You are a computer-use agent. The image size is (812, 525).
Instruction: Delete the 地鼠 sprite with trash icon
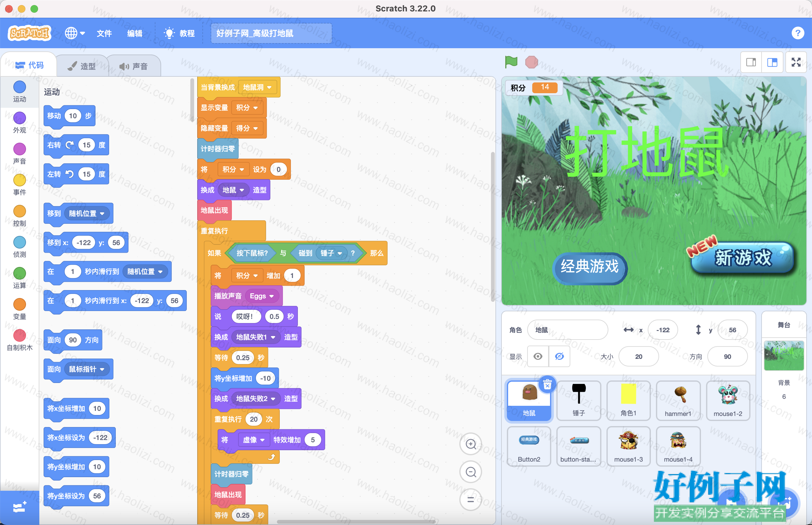click(547, 385)
